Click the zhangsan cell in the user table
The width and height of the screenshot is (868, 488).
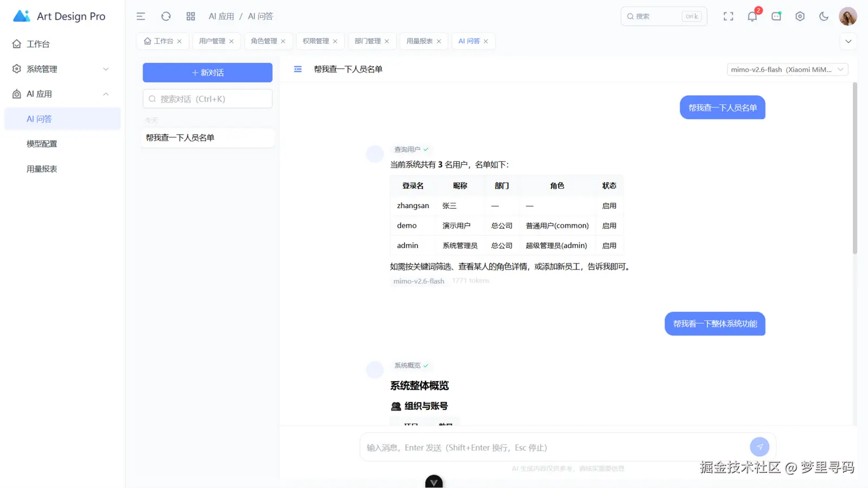413,206
